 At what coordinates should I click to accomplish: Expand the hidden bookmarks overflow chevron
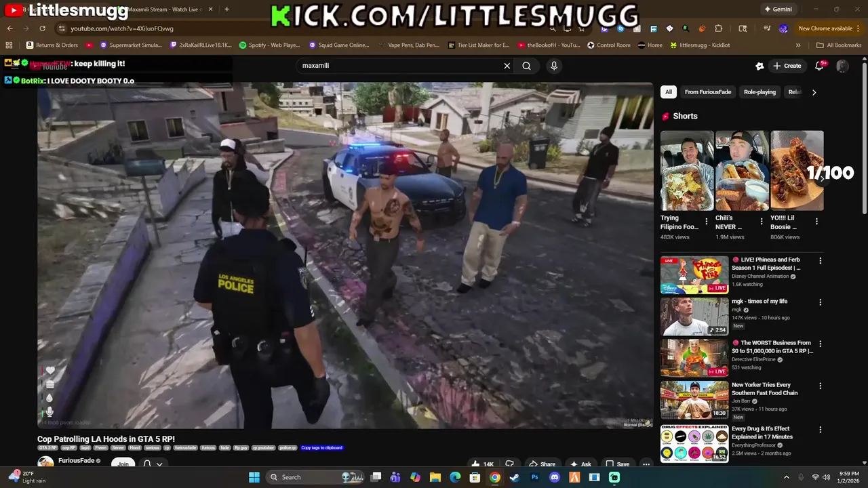(798, 45)
